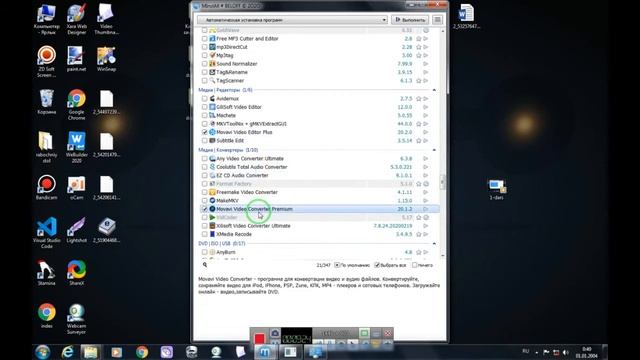Select the TagScanner list entry

[x=230, y=81]
